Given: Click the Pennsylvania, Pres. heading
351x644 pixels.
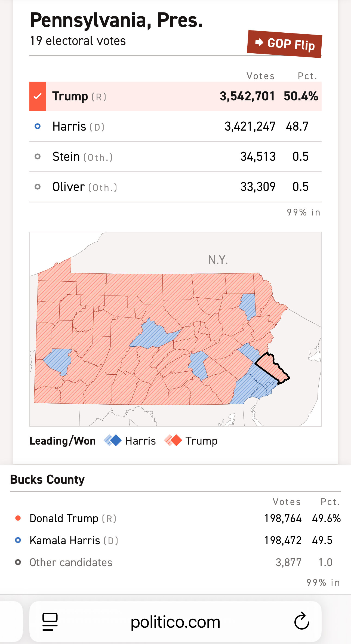Looking at the screenshot, I should (116, 20).
